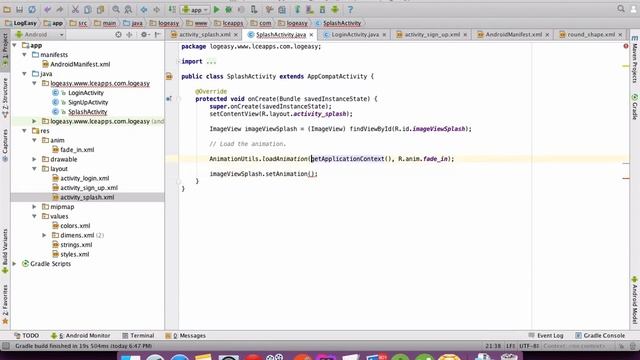Toggle the Structure tool window

coord(5,98)
